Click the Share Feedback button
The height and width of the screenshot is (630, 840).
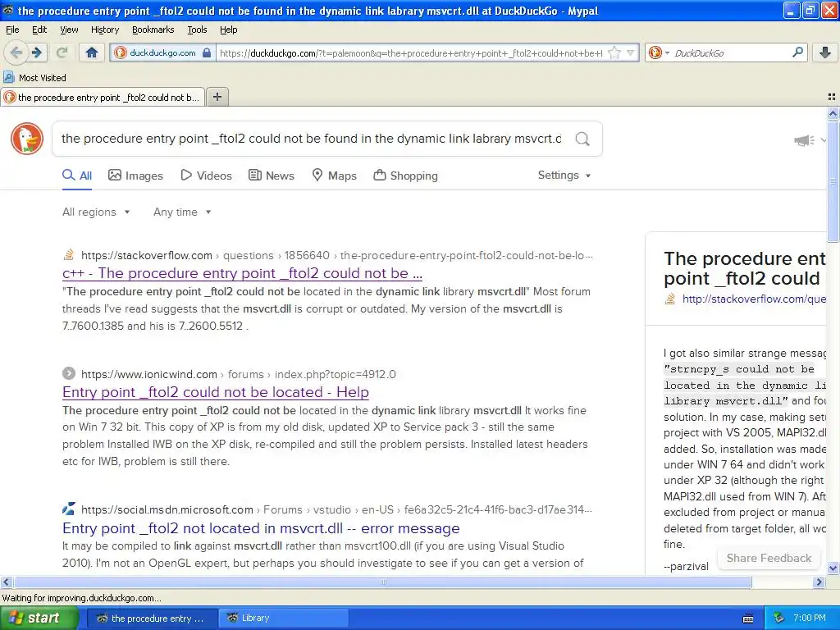[769, 558]
